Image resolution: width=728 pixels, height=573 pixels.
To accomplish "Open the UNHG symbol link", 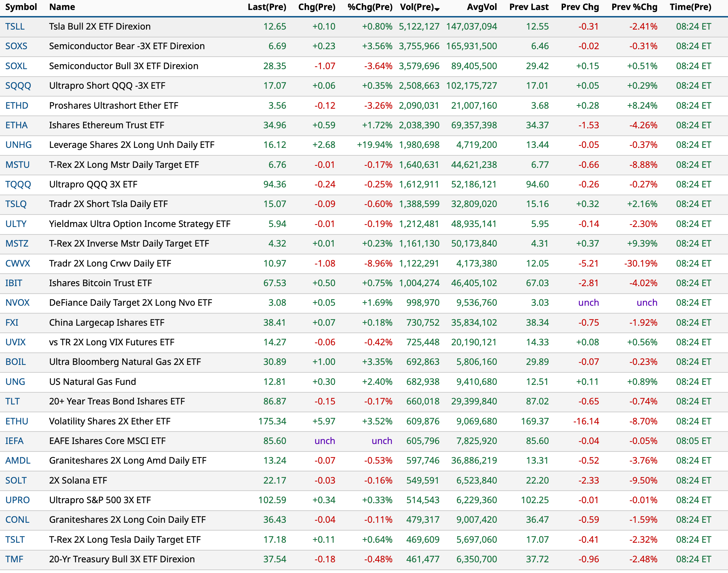I will tap(19, 145).
